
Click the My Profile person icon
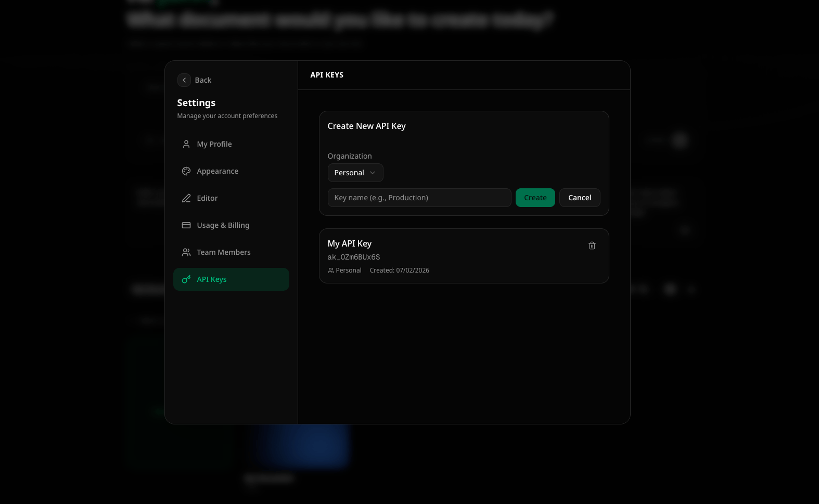coord(186,144)
